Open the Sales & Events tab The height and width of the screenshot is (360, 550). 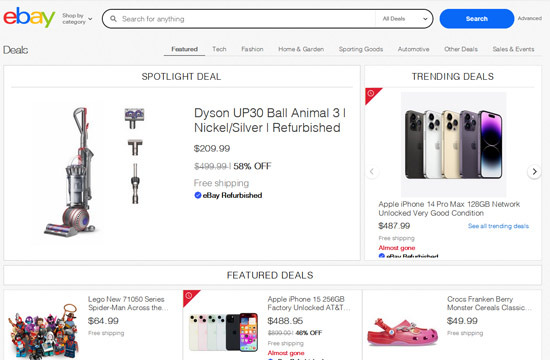[513, 49]
